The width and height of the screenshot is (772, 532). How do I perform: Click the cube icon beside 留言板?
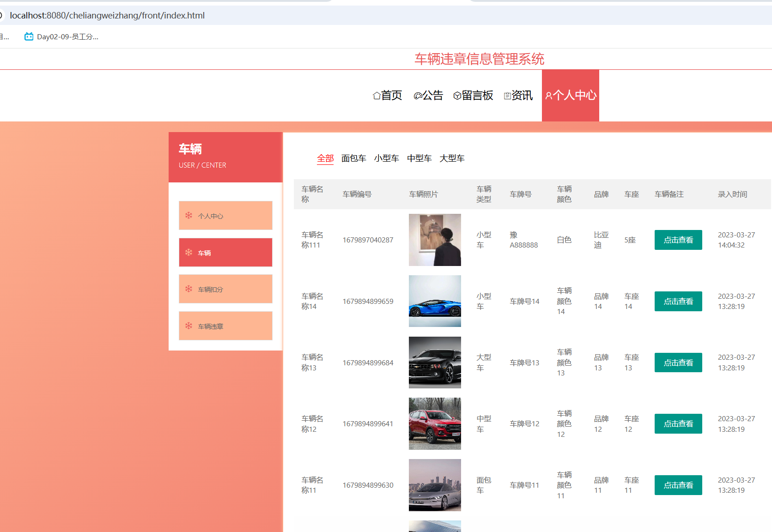(x=457, y=96)
